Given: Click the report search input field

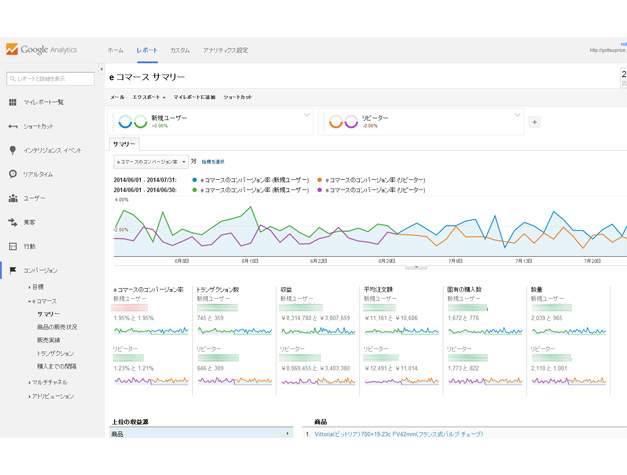Looking at the screenshot, I should [50, 79].
